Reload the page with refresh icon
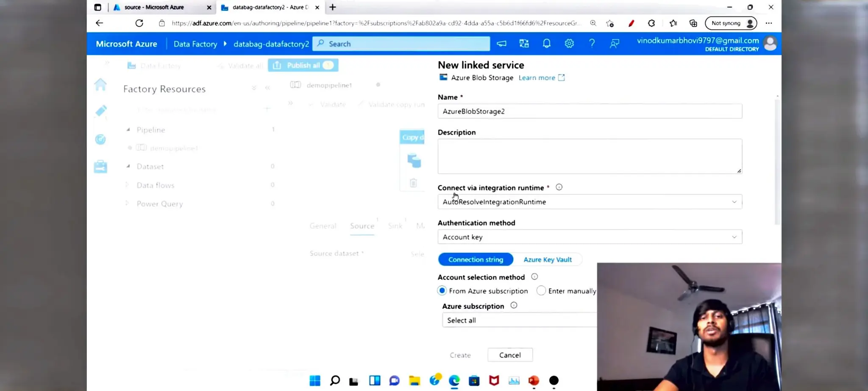Screen dimensions: 868x391 (x=139, y=23)
